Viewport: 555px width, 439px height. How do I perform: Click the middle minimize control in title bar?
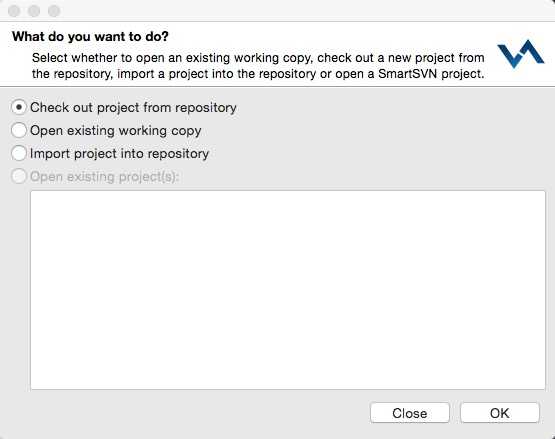click(x=34, y=11)
